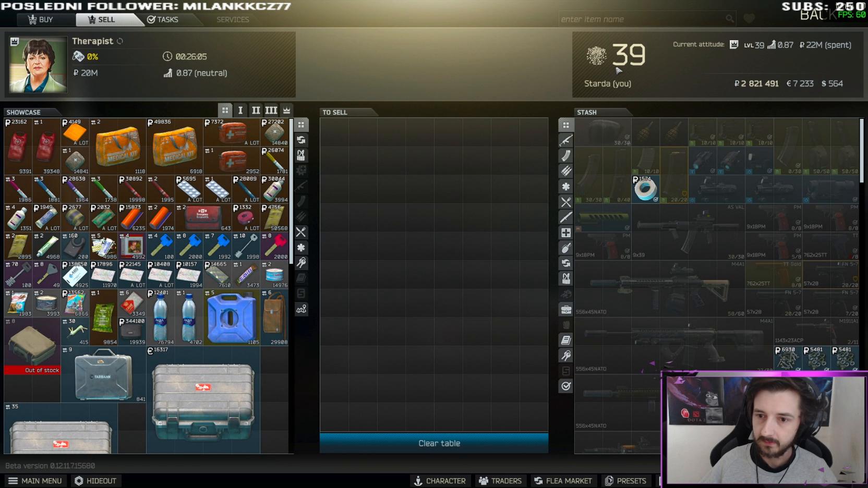Select the large blue water canister item
Viewport: 868px width, 488px height.
click(x=232, y=318)
